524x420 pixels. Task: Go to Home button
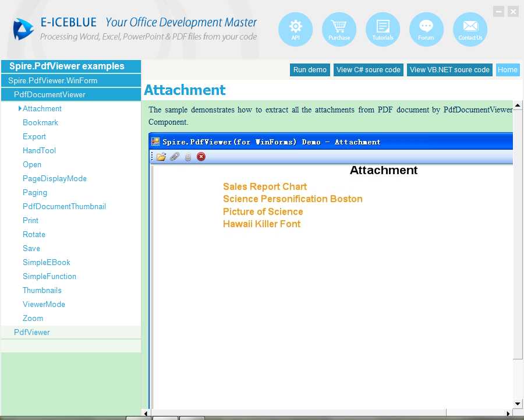point(508,70)
